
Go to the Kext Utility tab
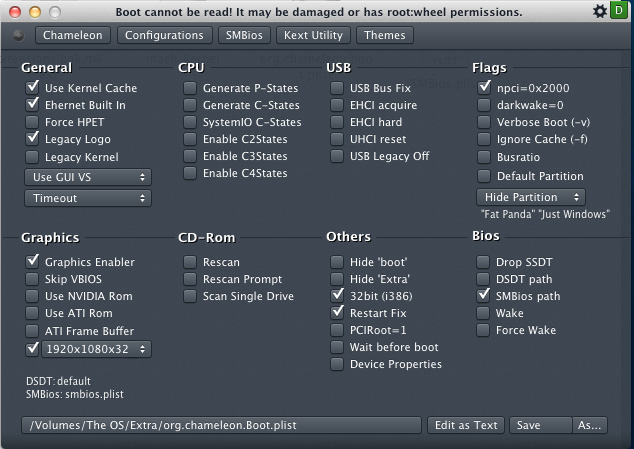(x=313, y=35)
